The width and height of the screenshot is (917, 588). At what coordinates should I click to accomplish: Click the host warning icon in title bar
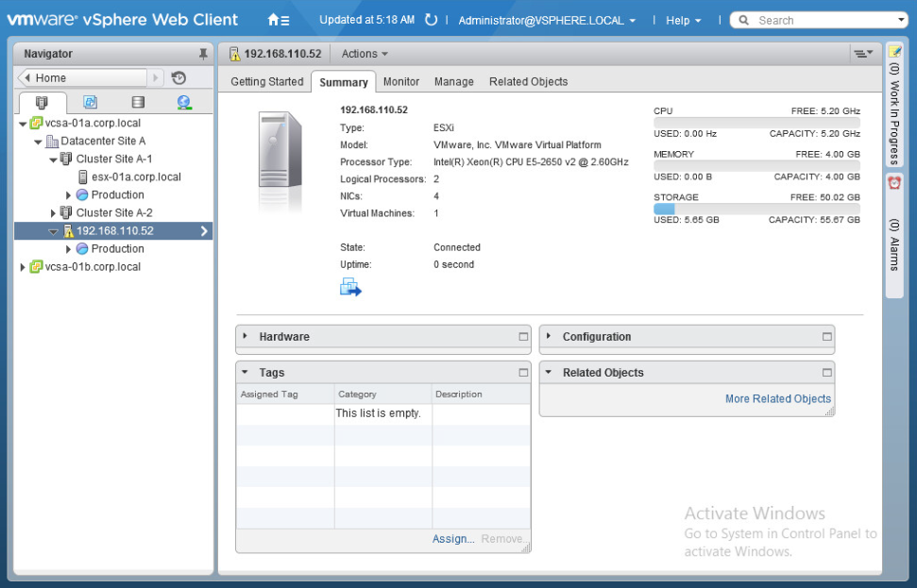tap(235, 54)
